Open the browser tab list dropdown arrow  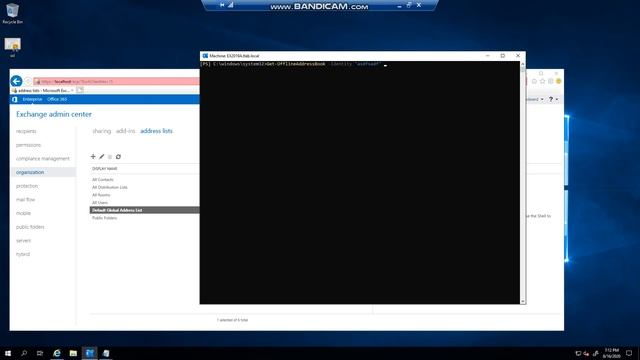73,90
